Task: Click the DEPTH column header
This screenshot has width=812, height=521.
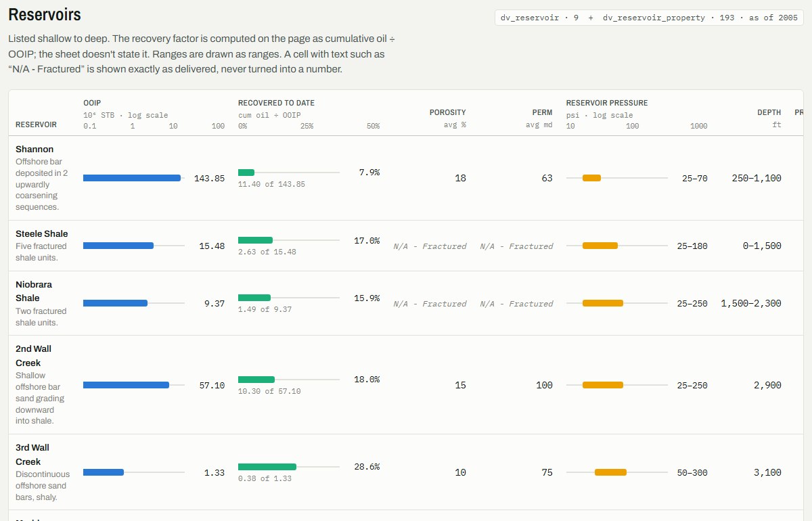Action: pos(769,112)
